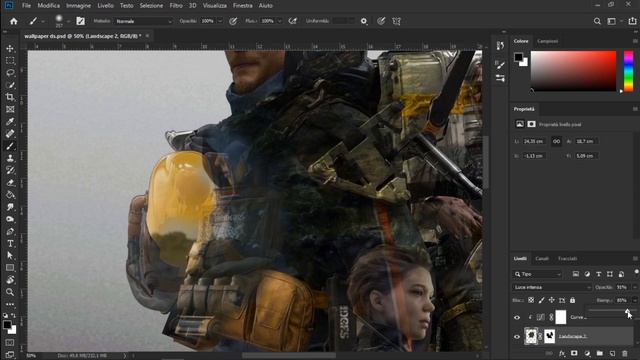Open layer filter Tipo dropdown
640x360 pixels.
pos(537,274)
